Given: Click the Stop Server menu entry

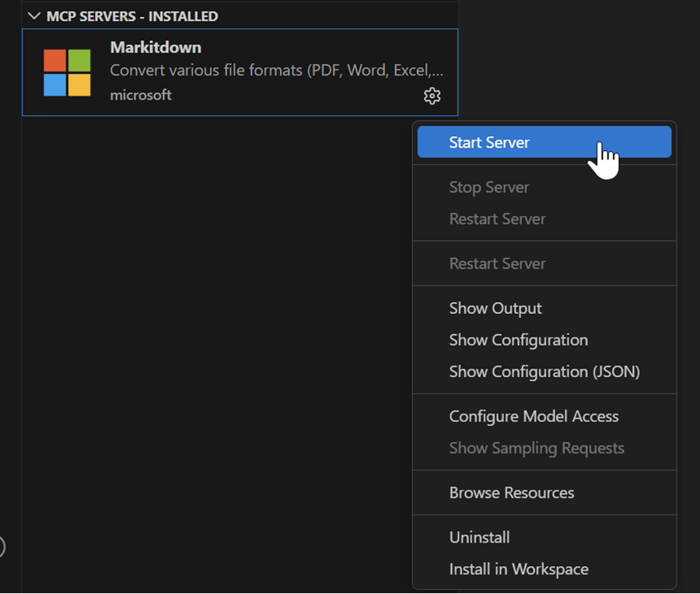Looking at the screenshot, I should (488, 187).
